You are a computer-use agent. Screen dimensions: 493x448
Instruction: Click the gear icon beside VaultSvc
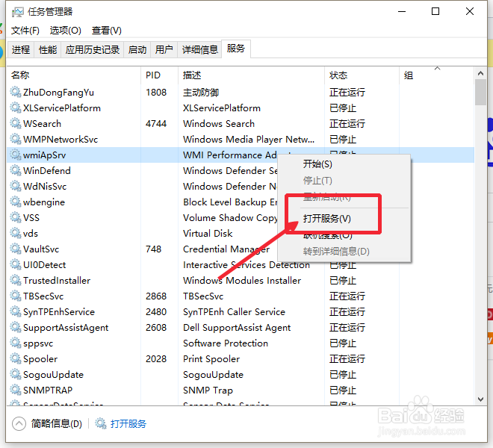[x=16, y=249]
